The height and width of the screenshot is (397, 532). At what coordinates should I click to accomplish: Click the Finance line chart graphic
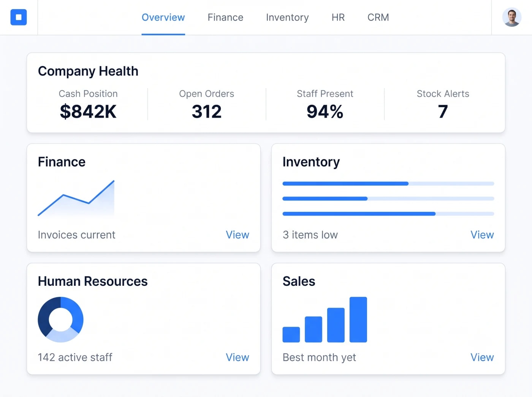(x=76, y=198)
